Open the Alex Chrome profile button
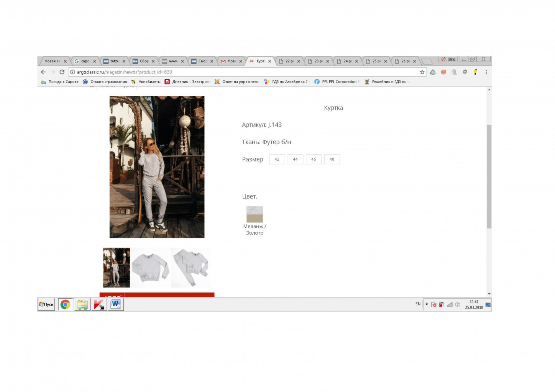Viewport: 555px width, 392px height. 448,59
